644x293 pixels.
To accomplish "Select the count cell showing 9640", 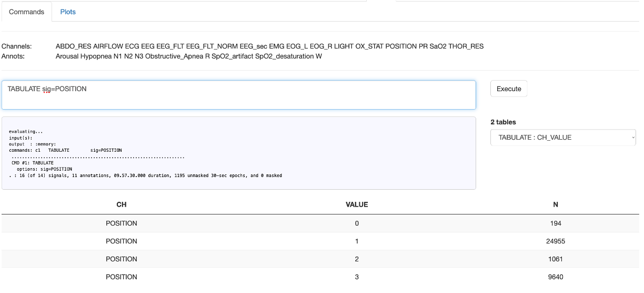I will click(556, 277).
